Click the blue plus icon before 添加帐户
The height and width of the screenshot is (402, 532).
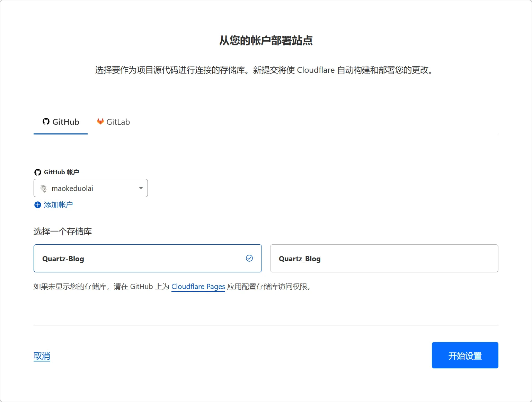37,205
